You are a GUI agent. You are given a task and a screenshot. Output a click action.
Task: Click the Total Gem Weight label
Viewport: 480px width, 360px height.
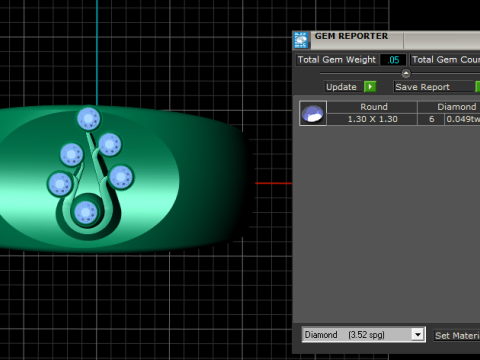point(337,60)
